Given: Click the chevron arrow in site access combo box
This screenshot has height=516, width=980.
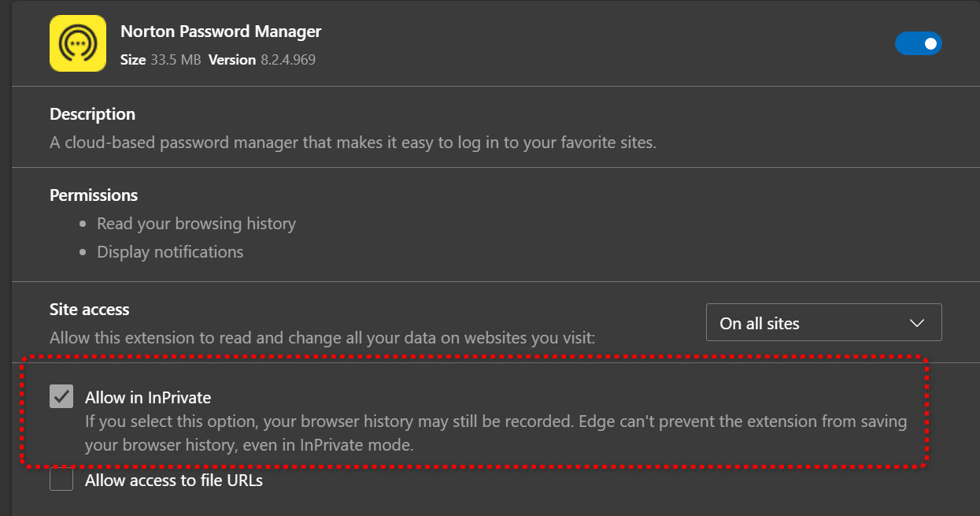Looking at the screenshot, I should (916, 323).
